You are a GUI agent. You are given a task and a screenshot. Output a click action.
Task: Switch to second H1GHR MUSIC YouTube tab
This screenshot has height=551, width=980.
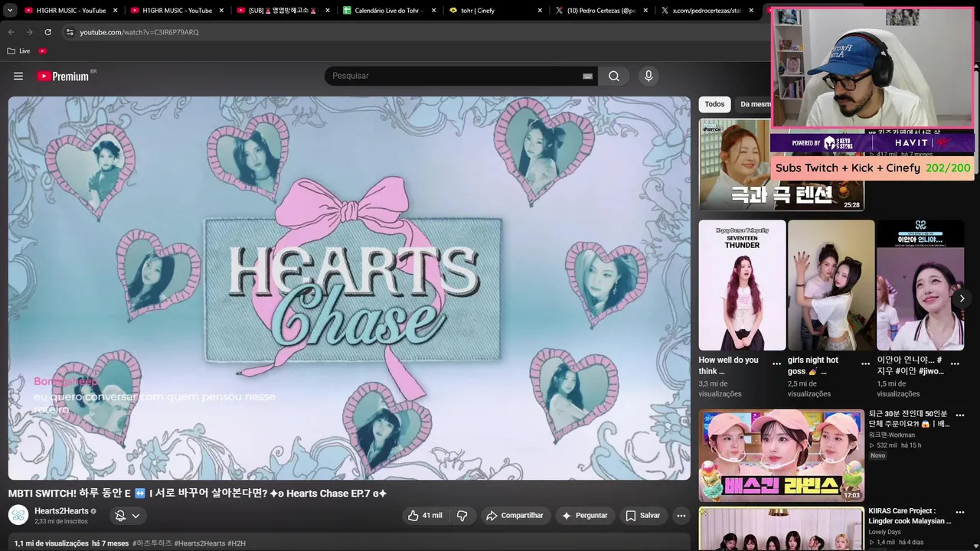[177, 11]
